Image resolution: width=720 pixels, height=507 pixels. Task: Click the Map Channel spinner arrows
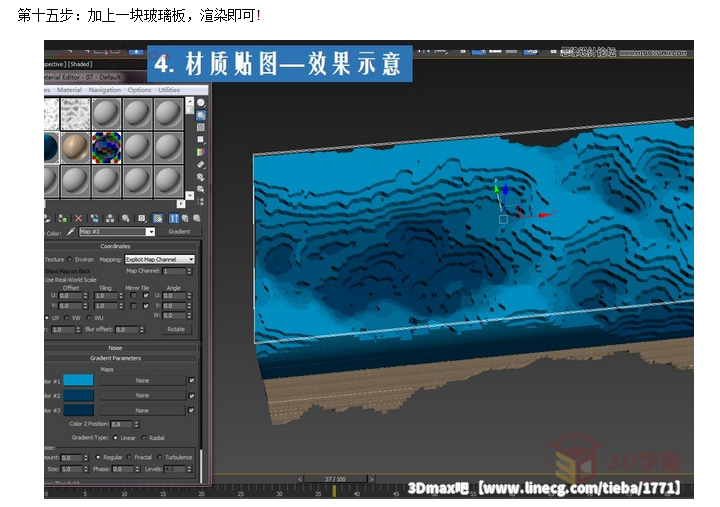click(189, 271)
